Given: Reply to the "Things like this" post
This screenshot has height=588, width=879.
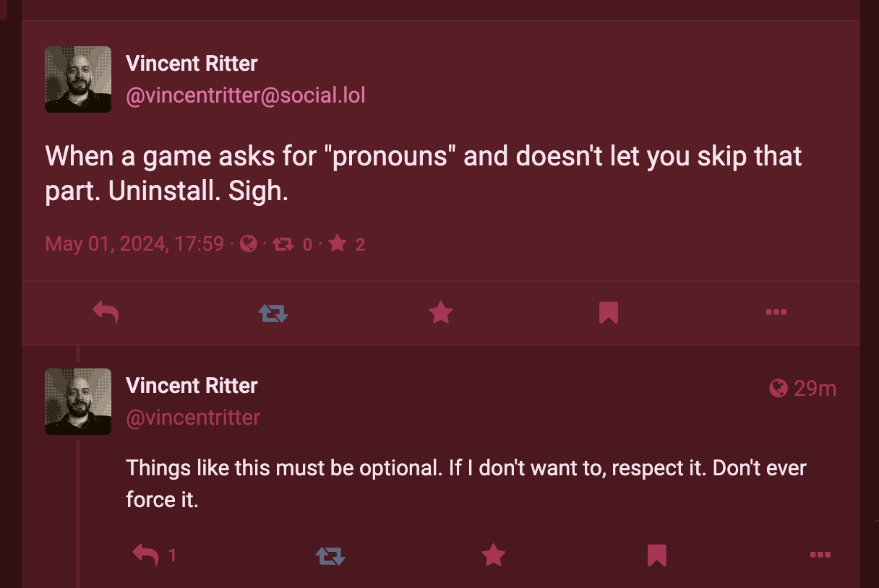Looking at the screenshot, I should pos(146,555).
